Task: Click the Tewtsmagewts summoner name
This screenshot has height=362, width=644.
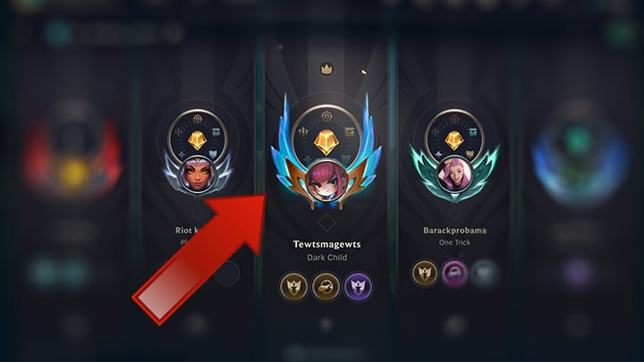Action: pos(327,244)
